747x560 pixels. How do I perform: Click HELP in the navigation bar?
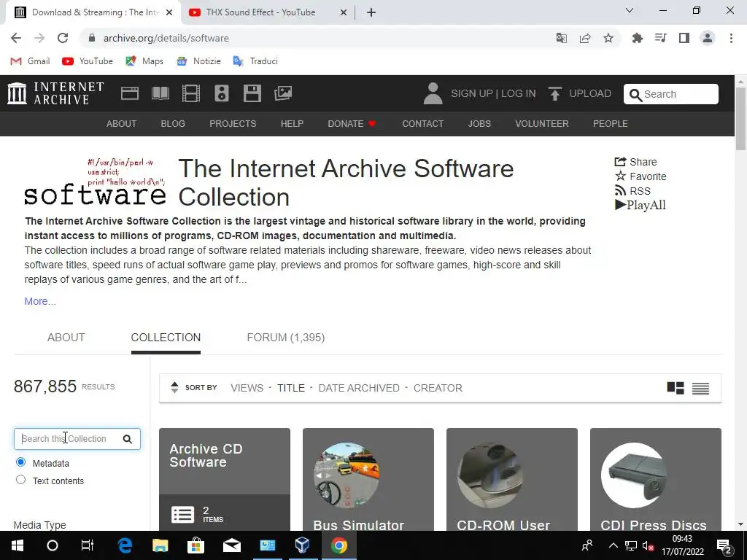292,124
